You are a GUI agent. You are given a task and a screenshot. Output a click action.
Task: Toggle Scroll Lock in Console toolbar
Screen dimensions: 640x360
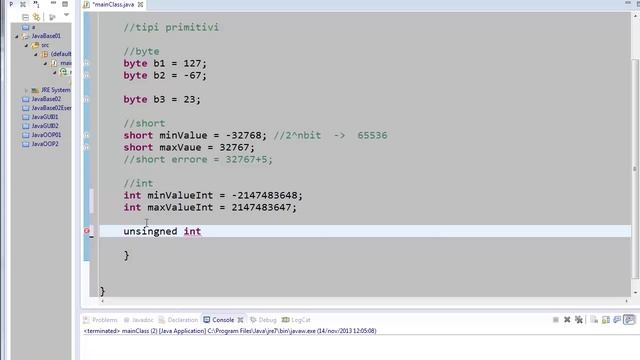(605, 320)
